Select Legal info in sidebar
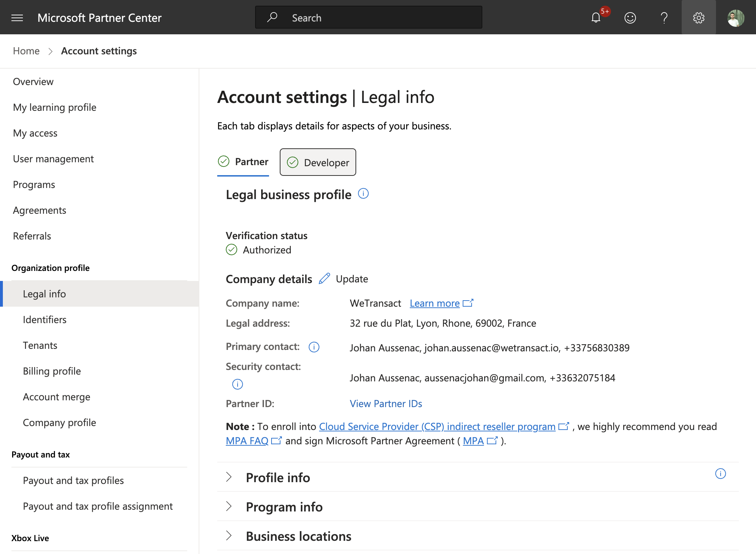The height and width of the screenshot is (554, 756). pos(99,294)
